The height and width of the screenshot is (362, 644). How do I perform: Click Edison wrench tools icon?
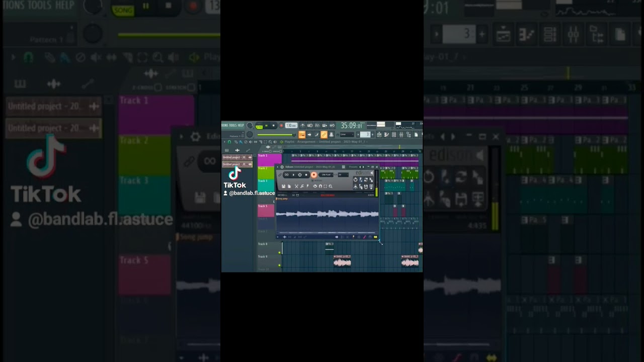click(302, 186)
